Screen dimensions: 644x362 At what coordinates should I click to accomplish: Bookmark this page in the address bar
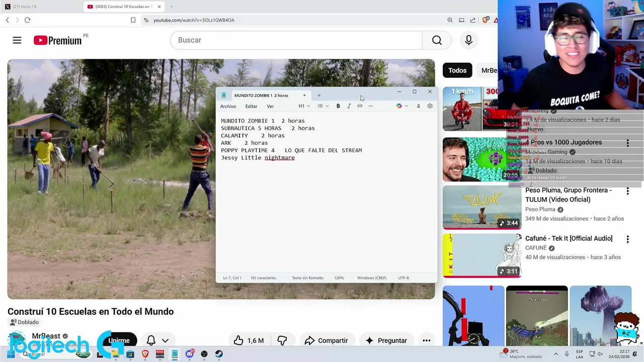click(133, 20)
